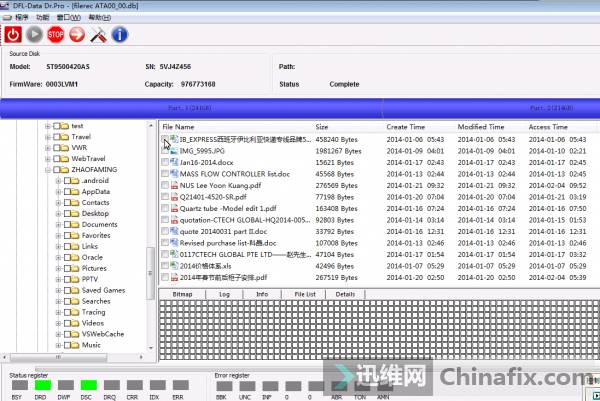Sort by Access Time column header
This screenshot has height=401, width=600.
(561, 127)
